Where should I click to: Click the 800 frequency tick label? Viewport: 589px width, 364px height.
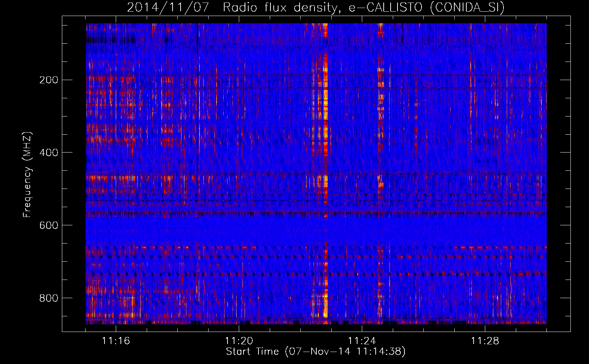coord(48,298)
